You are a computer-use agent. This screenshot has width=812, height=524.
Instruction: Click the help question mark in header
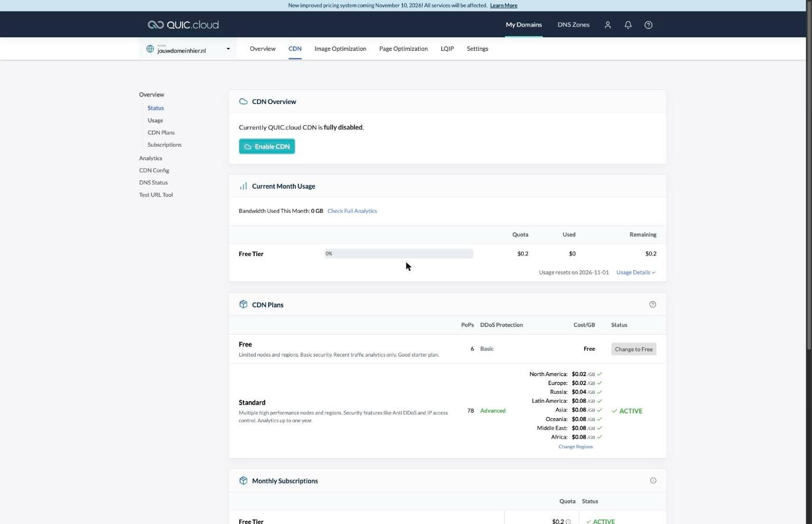[x=648, y=25]
